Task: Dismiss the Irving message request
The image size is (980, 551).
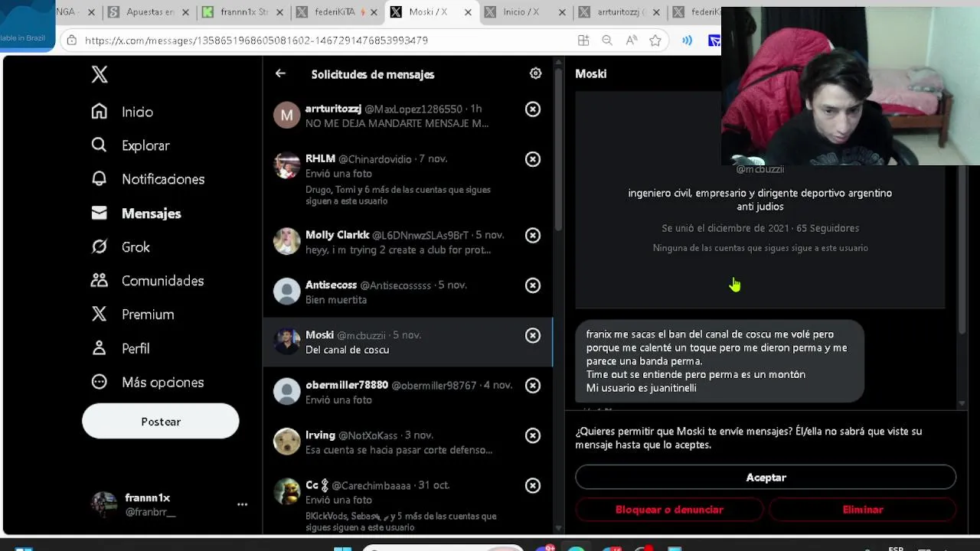Action: [533, 435]
